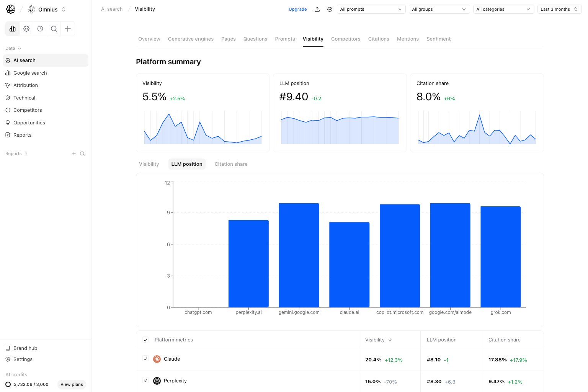The image size is (588, 392).
Task: Show the Visibility chart view
Action: tap(149, 164)
